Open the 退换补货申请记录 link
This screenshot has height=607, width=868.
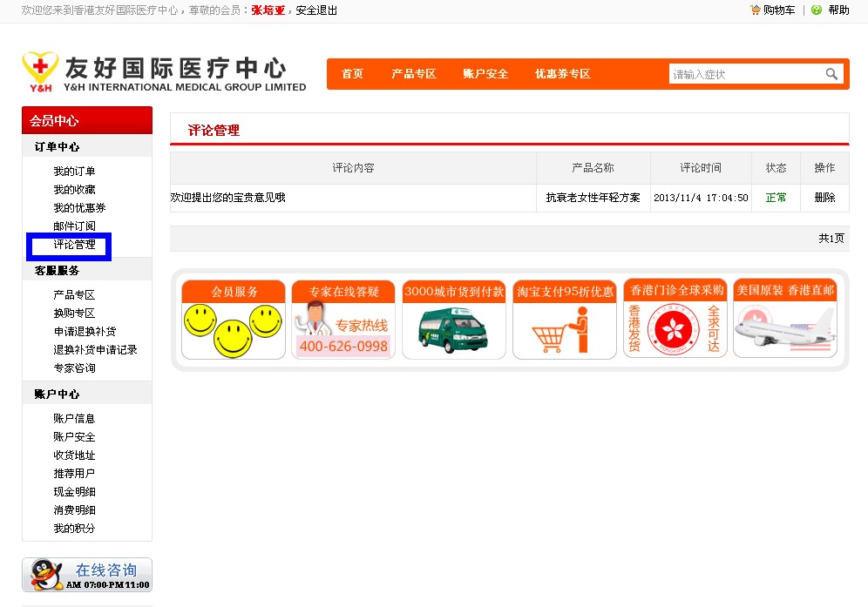pos(95,349)
